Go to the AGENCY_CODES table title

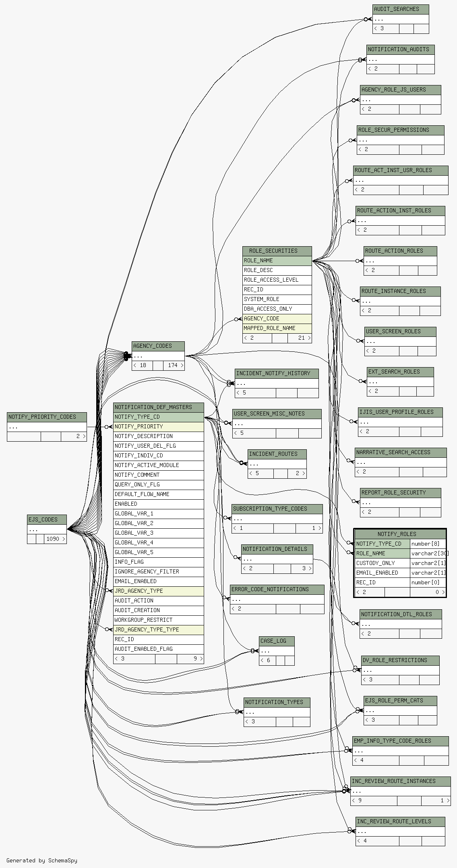pyautogui.click(x=158, y=346)
